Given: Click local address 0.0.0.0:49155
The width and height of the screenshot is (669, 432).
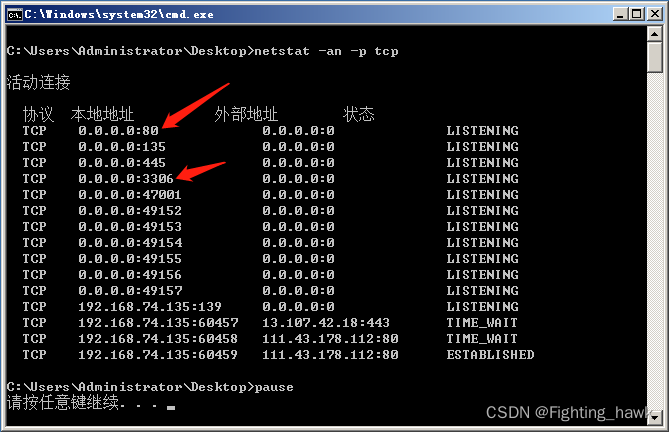Looking at the screenshot, I should click(130, 258).
